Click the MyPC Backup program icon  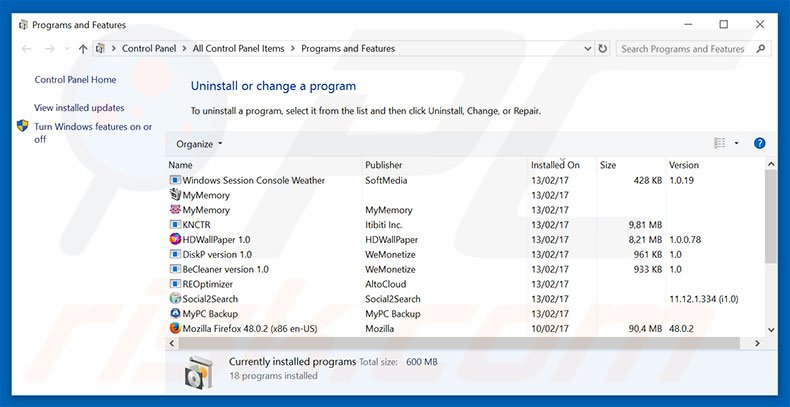pos(175,313)
